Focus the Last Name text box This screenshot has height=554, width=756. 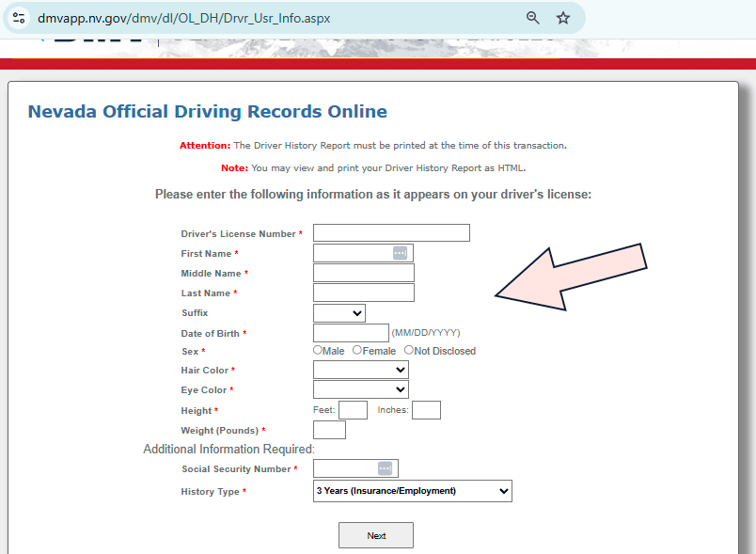(x=364, y=293)
